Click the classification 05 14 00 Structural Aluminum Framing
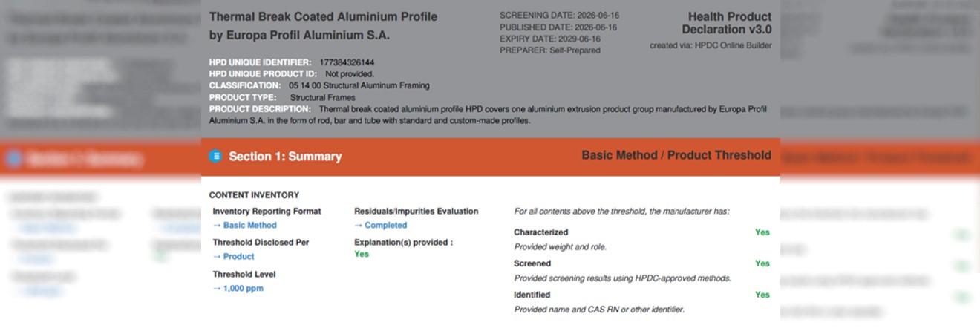Screen dimensions: 980x334 pos(359,86)
